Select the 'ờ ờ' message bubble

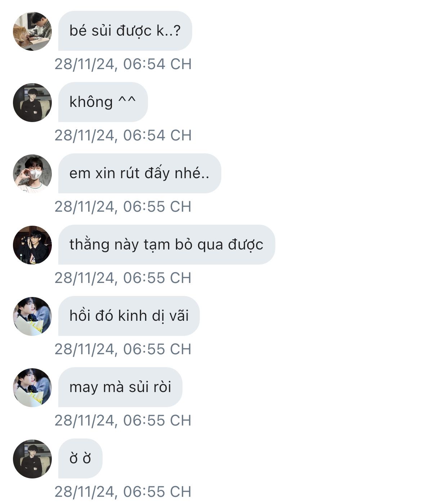point(80,459)
